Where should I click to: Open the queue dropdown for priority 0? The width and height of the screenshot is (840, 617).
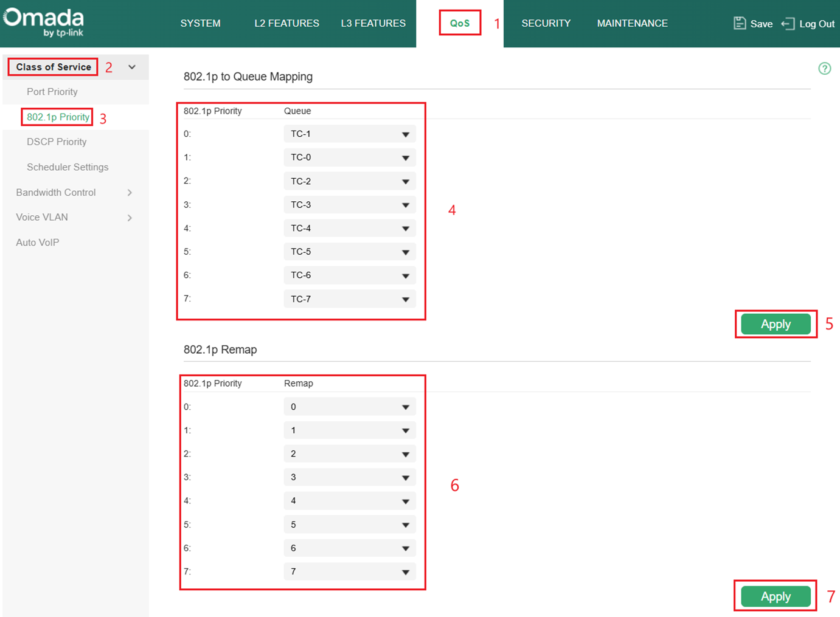349,134
